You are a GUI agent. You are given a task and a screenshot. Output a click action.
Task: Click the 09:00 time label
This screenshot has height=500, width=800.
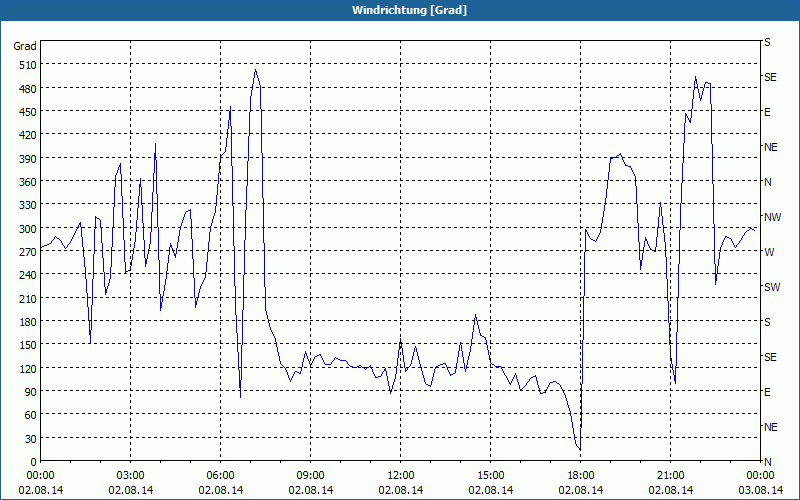click(310, 476)
